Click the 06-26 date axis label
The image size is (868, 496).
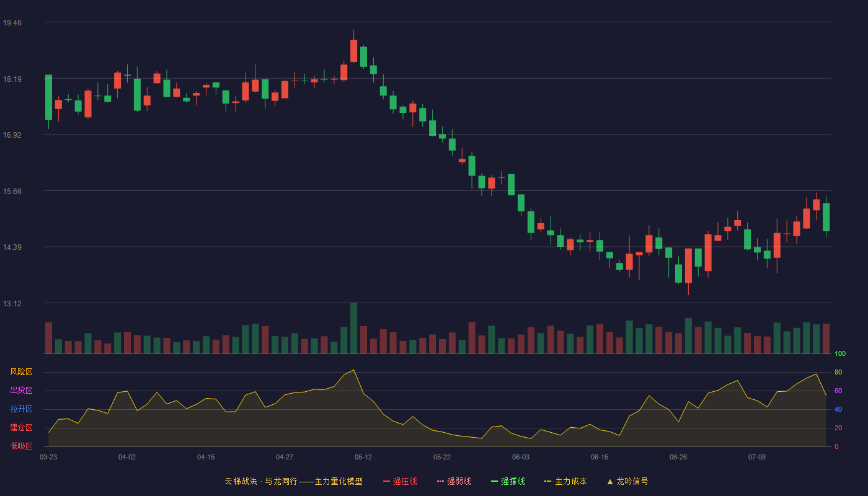click(x=678, y=457)
